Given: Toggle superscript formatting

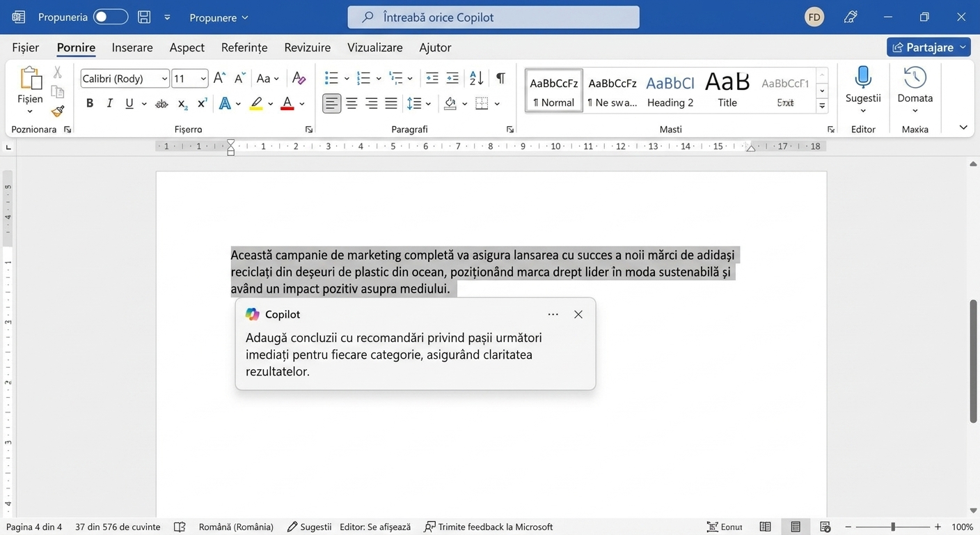Looking at the screenshot, I should (x=202, y=104).
